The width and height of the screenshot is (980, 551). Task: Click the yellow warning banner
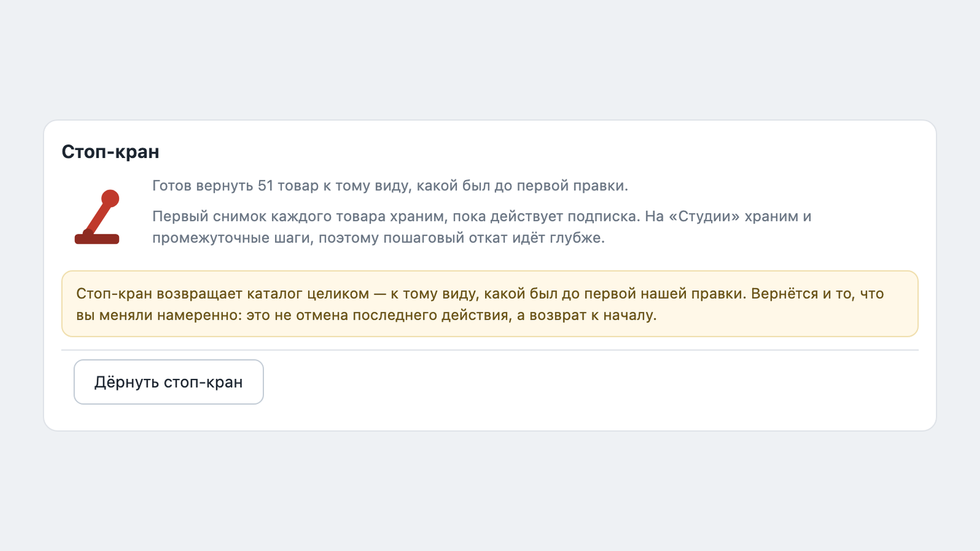coord(490,304)
